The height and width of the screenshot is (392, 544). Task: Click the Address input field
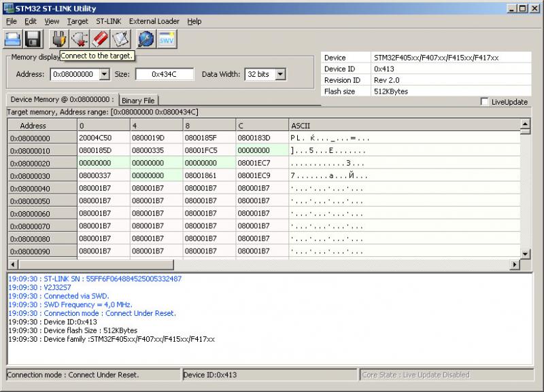pyautogui.click(x=75, y=74)
